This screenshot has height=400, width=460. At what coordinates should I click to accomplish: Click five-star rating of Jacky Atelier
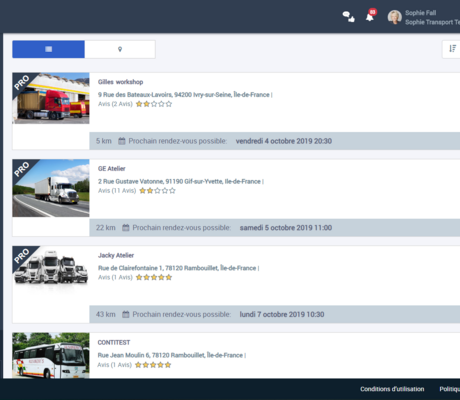(154, 277)
